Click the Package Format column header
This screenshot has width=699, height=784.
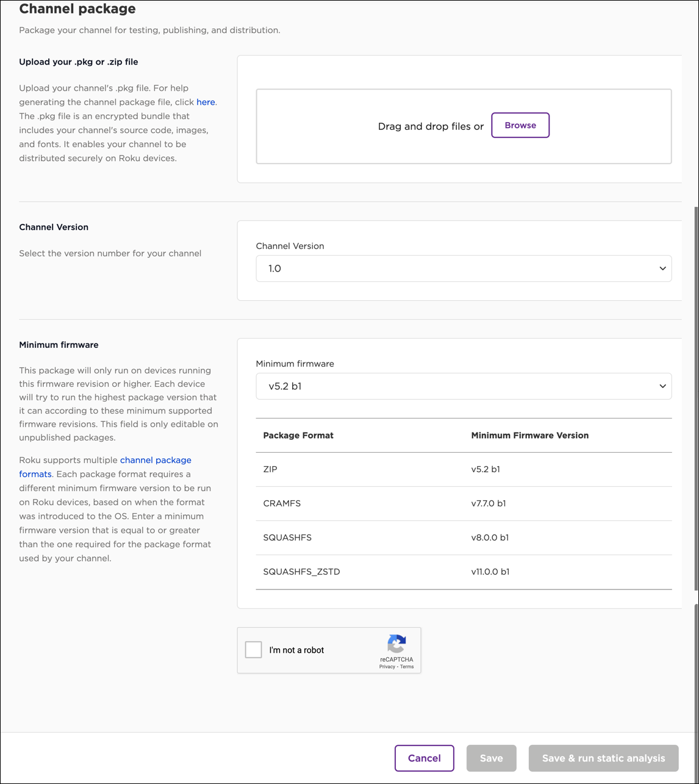[x=298, y=436]
